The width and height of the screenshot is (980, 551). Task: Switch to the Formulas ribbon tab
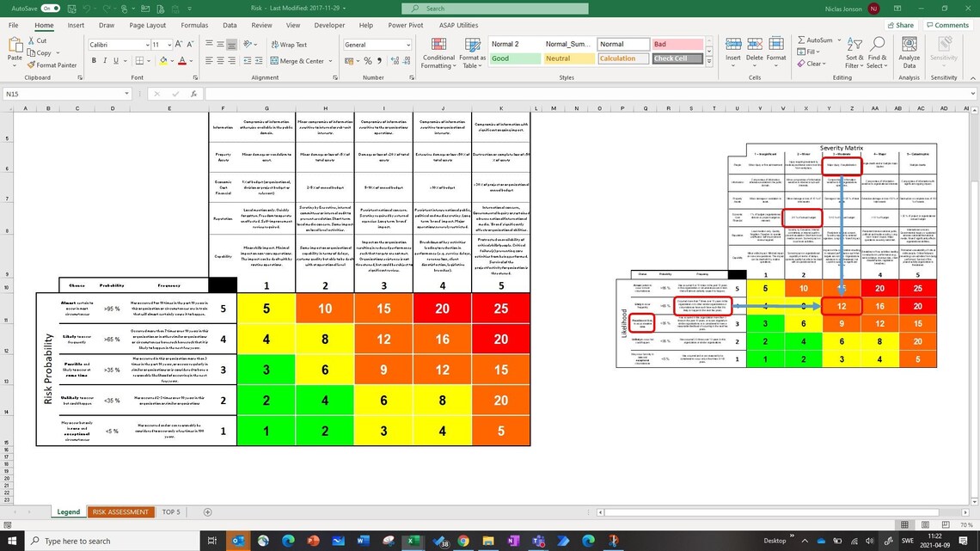[x=193, y=25]
